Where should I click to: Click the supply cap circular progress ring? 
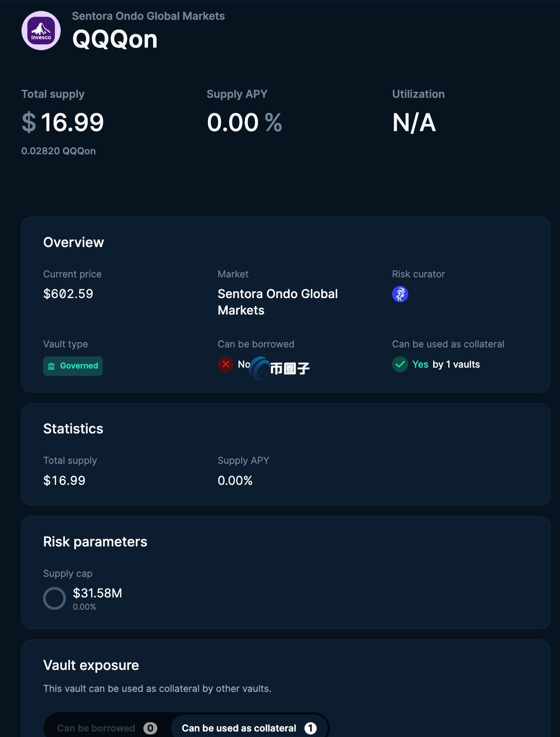click(x=54, y=598)
